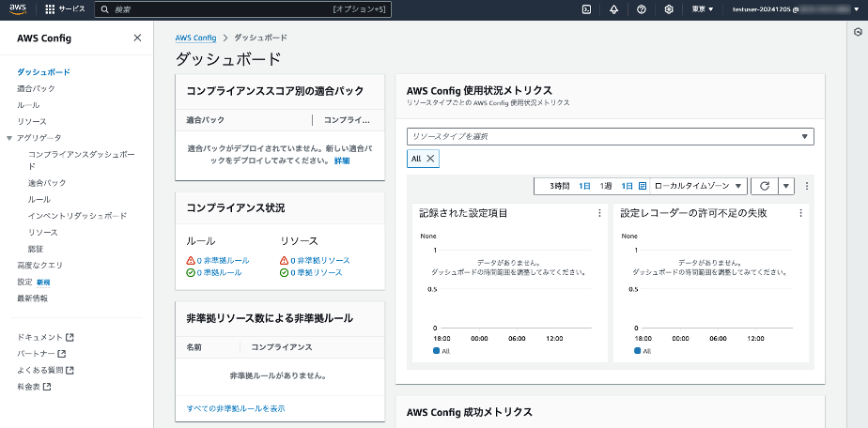The width and height of the screenshot is (868, 428).
Task: Expand the 東京 region dropdown
Action: [x=703, y=9]
